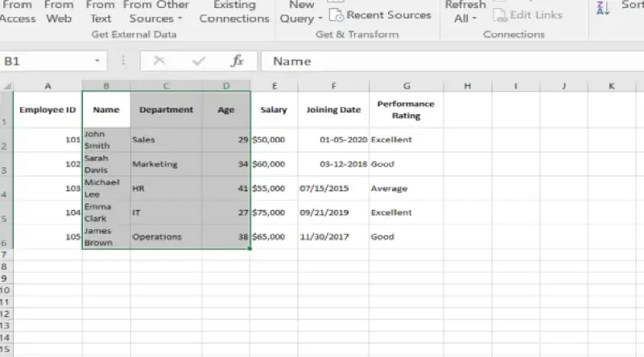Click the Name header cell
Image resolution: width=644 pixels, height=357 pixels.
click(x=106, y=109)
